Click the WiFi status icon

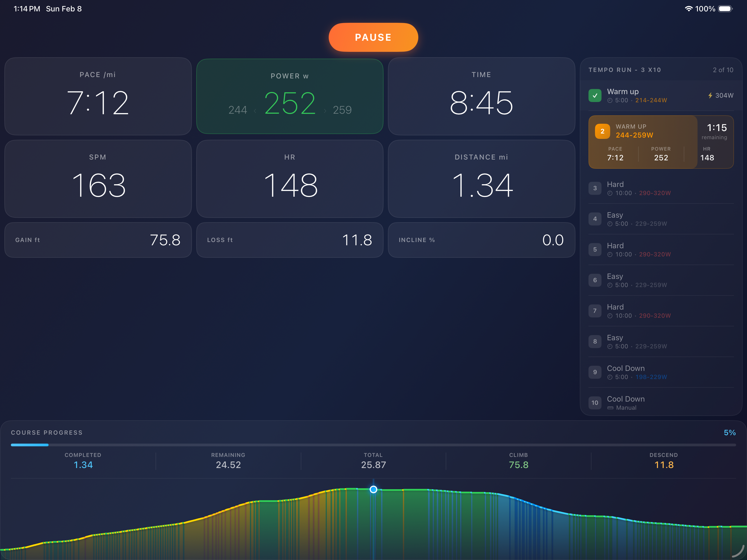(x=688, y=9)
